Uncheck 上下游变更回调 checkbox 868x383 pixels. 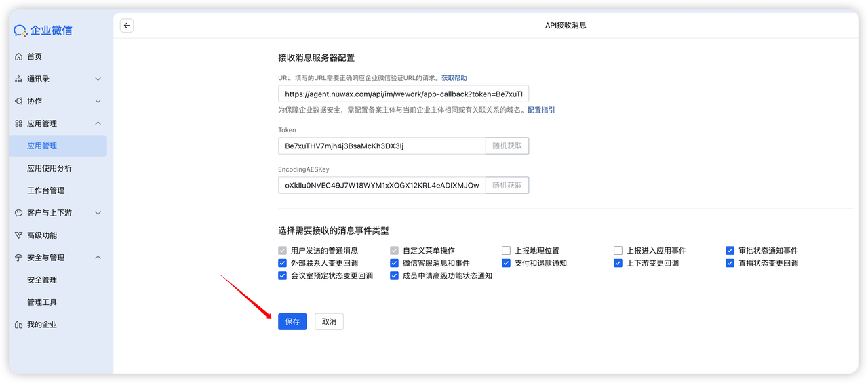[618, 263]
